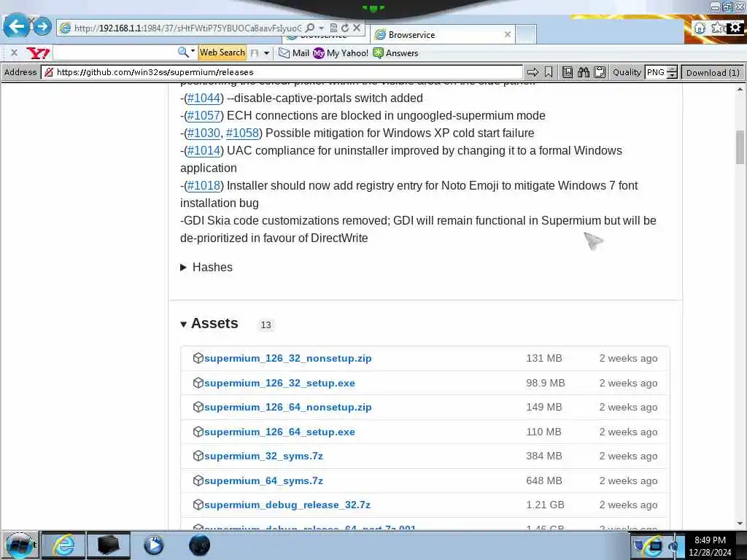Click the monitor icon in system tray
Viewport: 747px width, 560px height.
[655, 546]
